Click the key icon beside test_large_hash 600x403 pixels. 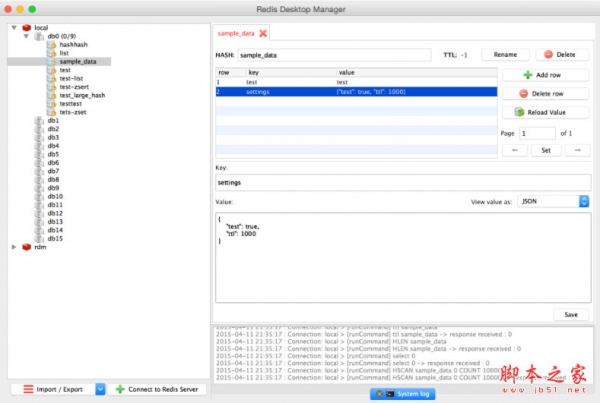[x=52, y=95]
